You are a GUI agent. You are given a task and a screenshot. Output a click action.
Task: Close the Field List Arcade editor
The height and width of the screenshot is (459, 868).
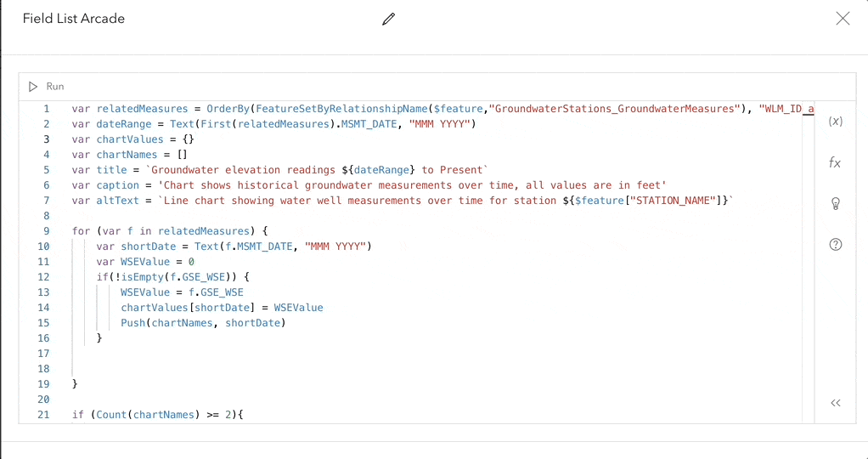click(843, 19)
